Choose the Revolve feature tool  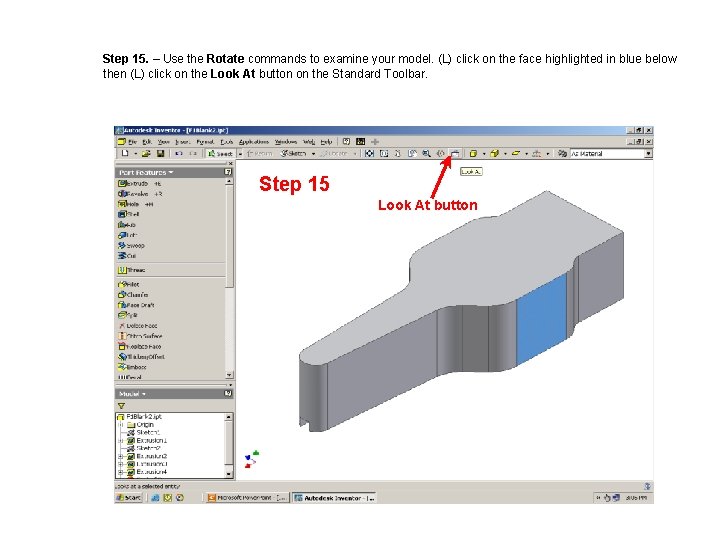[x=140, y=194]
